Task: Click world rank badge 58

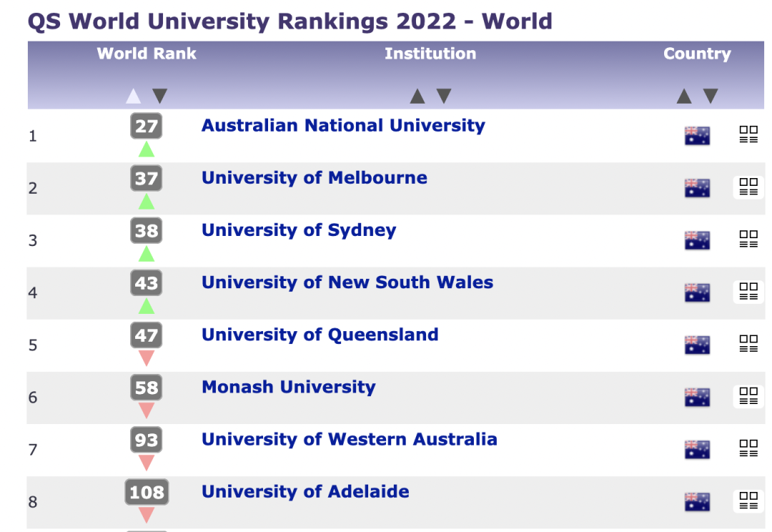Action: (x=147, y=388)
